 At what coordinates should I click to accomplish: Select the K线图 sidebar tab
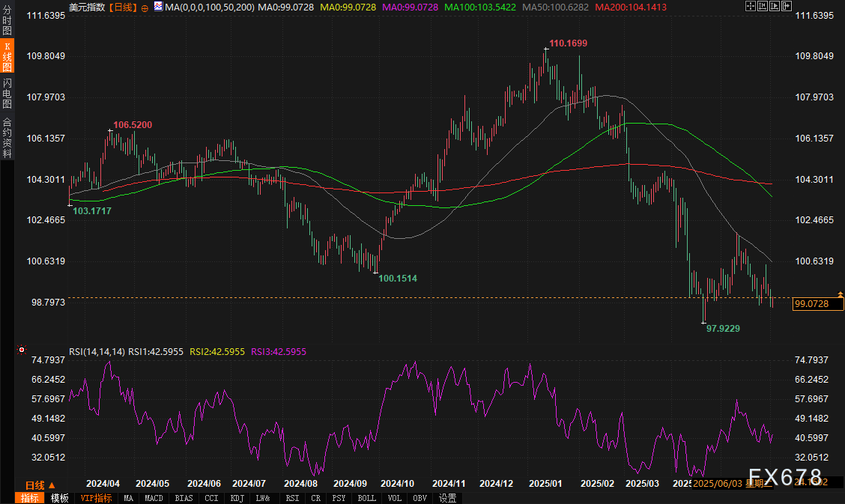[7, 56]
